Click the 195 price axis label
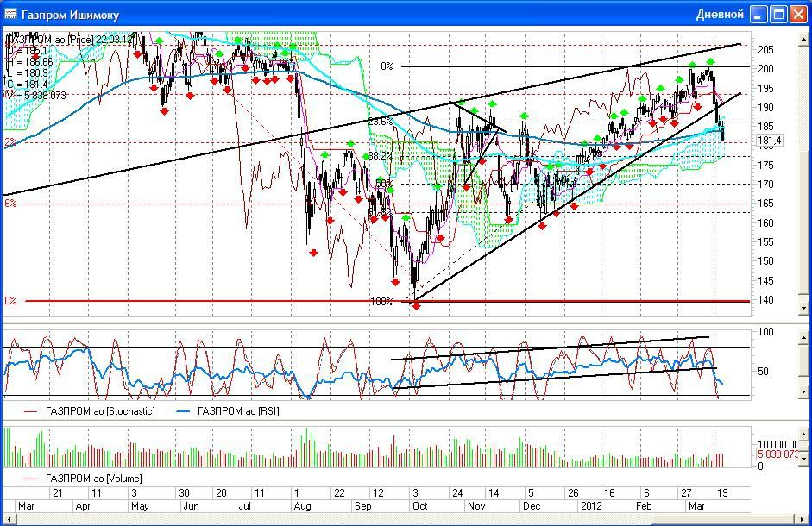Viewport: 812px width, 526px height. 765,89
